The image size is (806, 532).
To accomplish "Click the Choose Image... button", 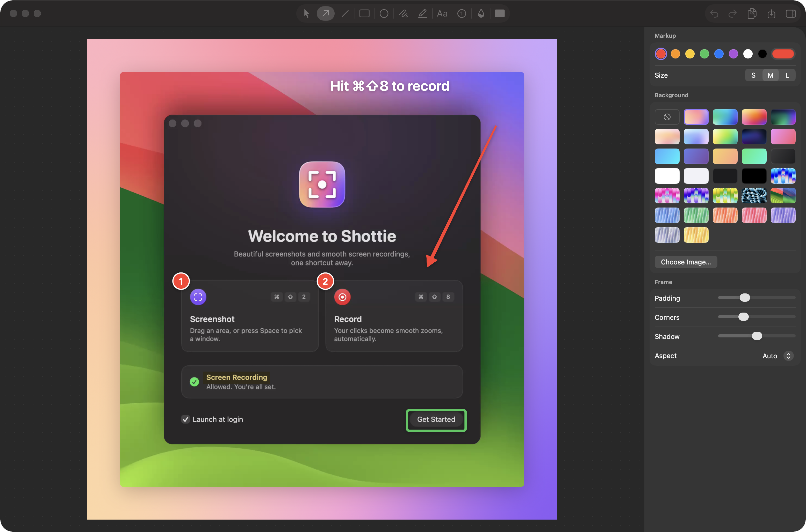I will (x=686, y=262).
